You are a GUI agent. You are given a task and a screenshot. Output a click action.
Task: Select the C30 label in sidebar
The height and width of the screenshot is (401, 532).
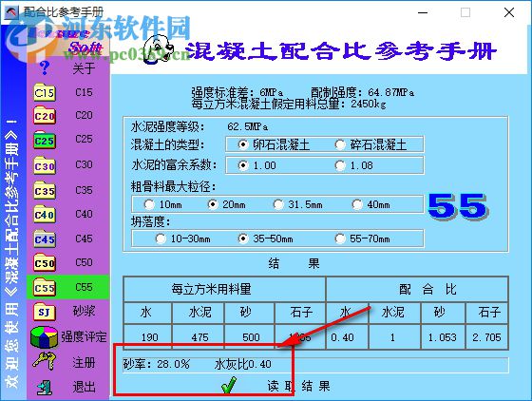point(84,165)
